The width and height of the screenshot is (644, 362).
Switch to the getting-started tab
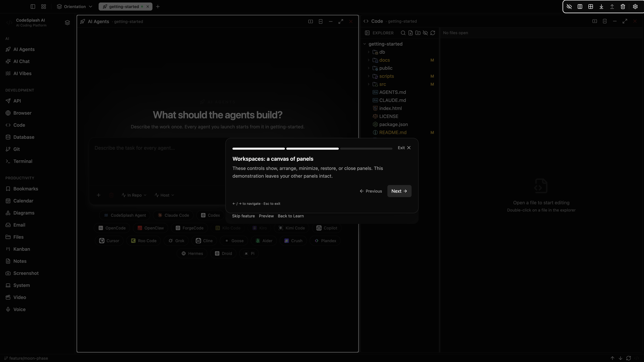point(124,7)
